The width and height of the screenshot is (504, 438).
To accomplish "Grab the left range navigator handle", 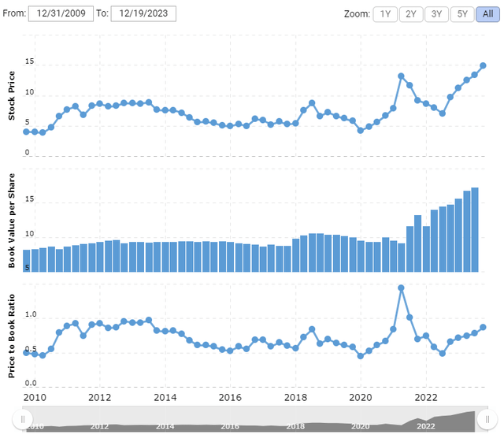I will pos(23,419).
